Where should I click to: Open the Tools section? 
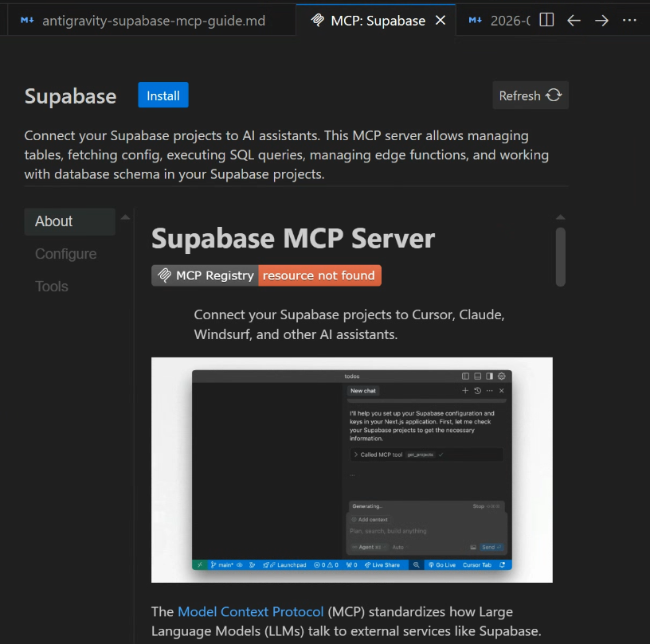52,287
